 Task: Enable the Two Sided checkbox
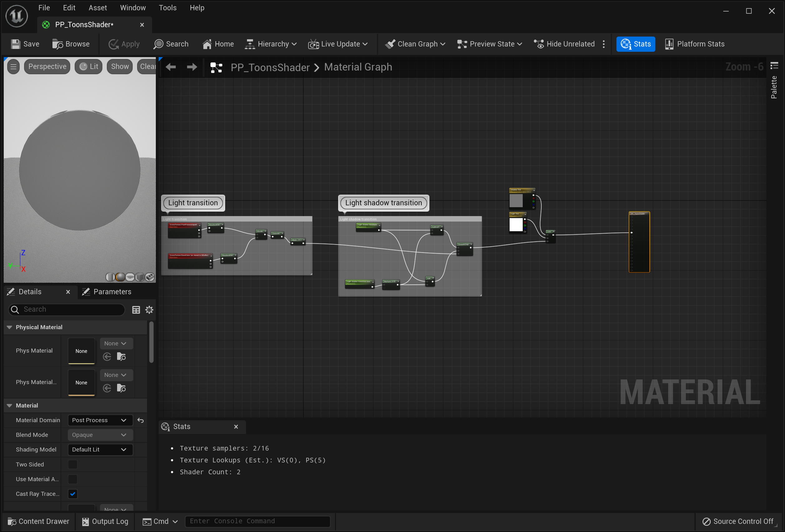point(73,464)
